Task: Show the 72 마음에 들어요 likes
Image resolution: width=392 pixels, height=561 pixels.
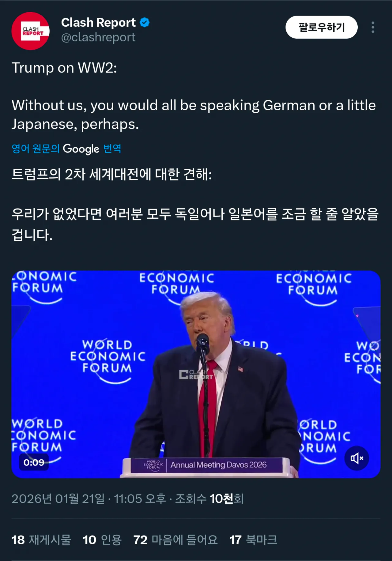Action: coord(175,540)
